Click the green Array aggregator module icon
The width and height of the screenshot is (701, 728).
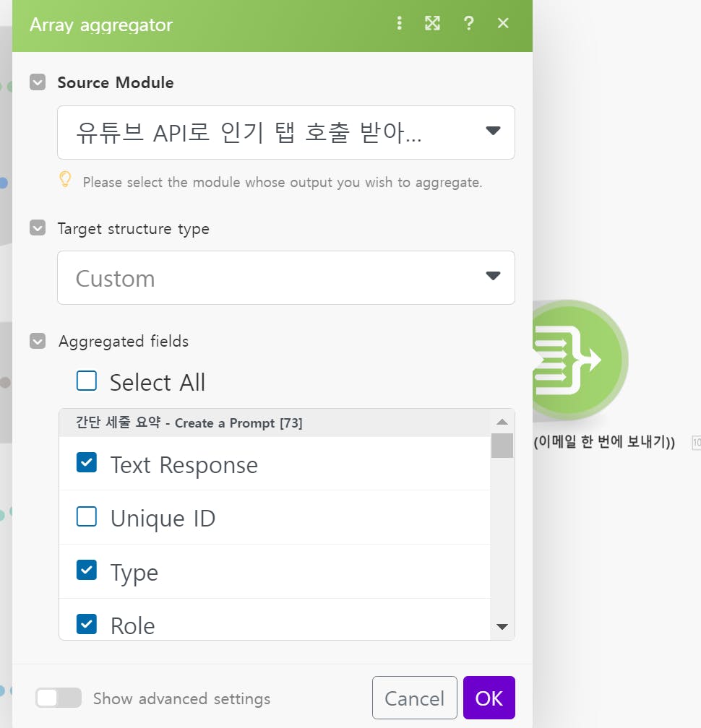pos(579,360)
